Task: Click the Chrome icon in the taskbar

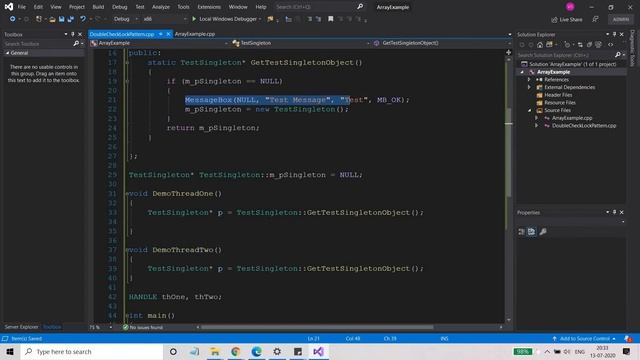Action: tap(236, 351)
